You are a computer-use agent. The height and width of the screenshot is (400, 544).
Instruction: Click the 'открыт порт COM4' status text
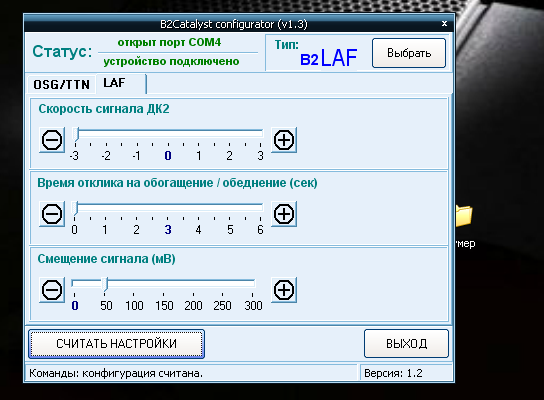[x=169, y=42]
